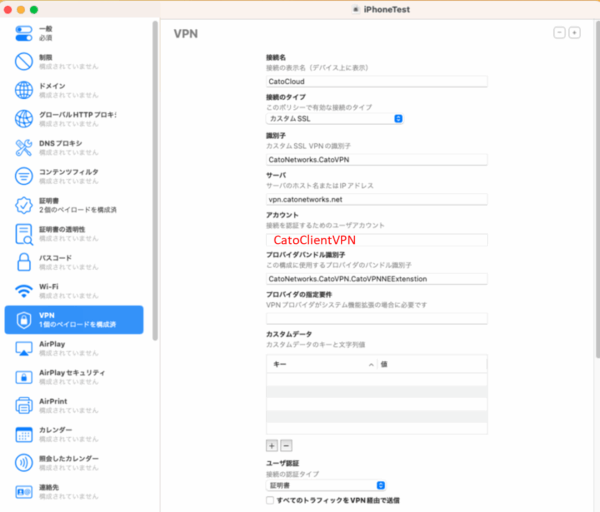The width and height of the screenshot is (600, 512).
Task: Open the ドメイン globe icon payload
Action: point(25,91)
